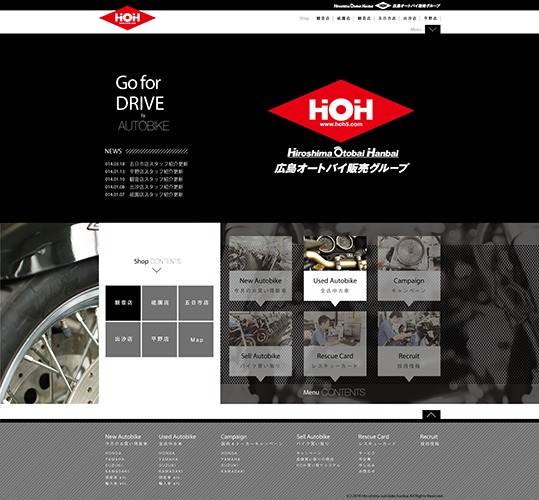Select 五日市店 in the header shop menu
The height and width of the screenshot is (500, 539).
point(387,18)
